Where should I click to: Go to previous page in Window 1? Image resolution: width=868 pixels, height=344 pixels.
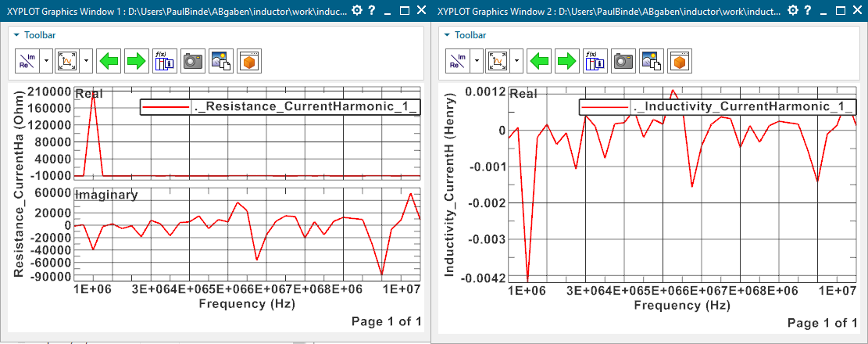(110, 60)
